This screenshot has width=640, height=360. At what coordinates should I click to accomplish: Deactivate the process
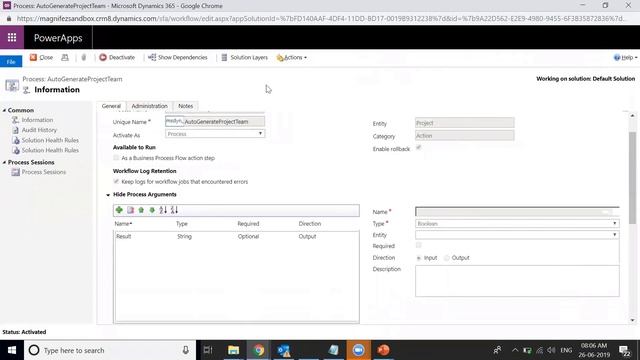click(x=117, y=58)
